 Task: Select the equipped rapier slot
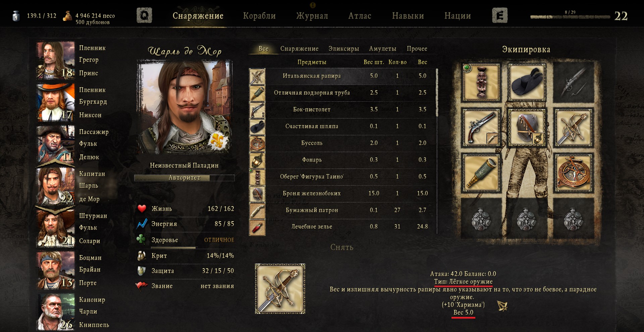573,128
